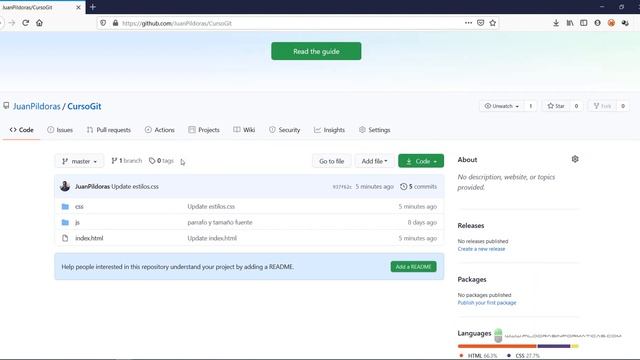Toggle the browser sidebar icon
Screen dimensions: 640x360
click(x=584, y=23)
